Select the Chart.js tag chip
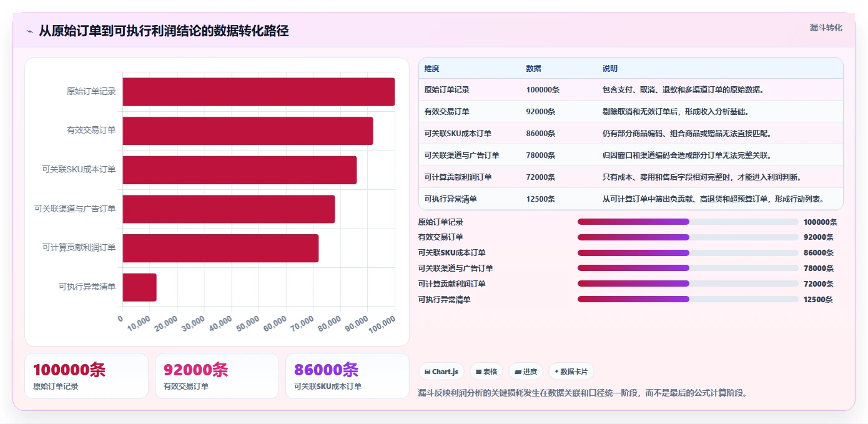The width and height of the screenshot is (868, 424). [441, 372]
